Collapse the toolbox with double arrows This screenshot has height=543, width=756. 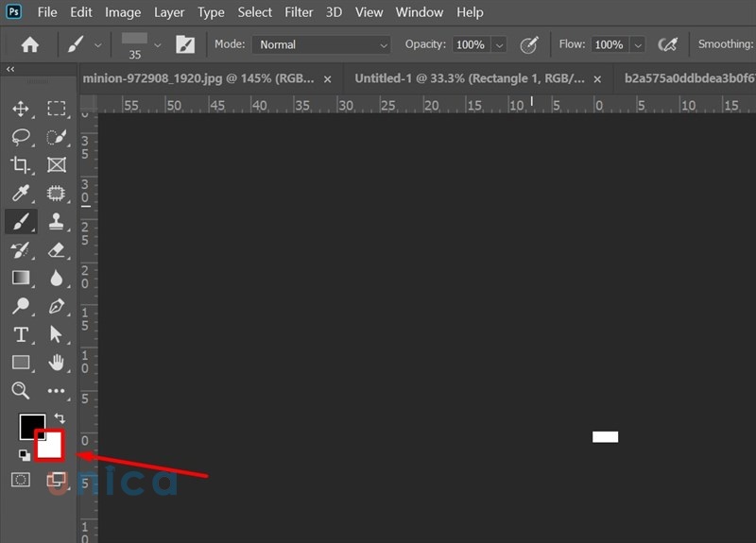tap(10, 69)
